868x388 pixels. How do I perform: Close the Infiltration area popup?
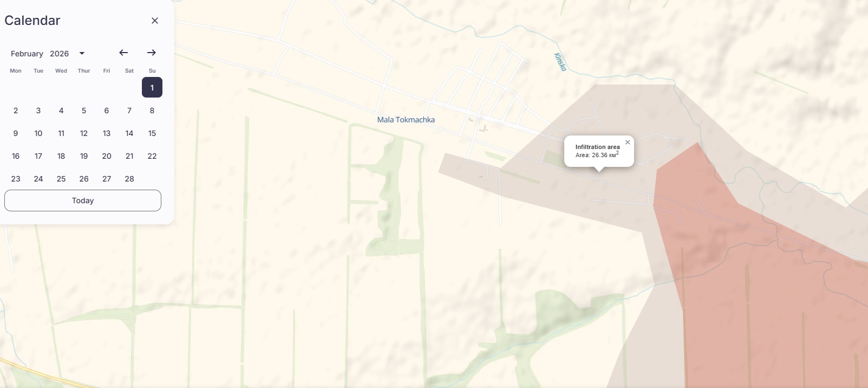click(628, 143)
